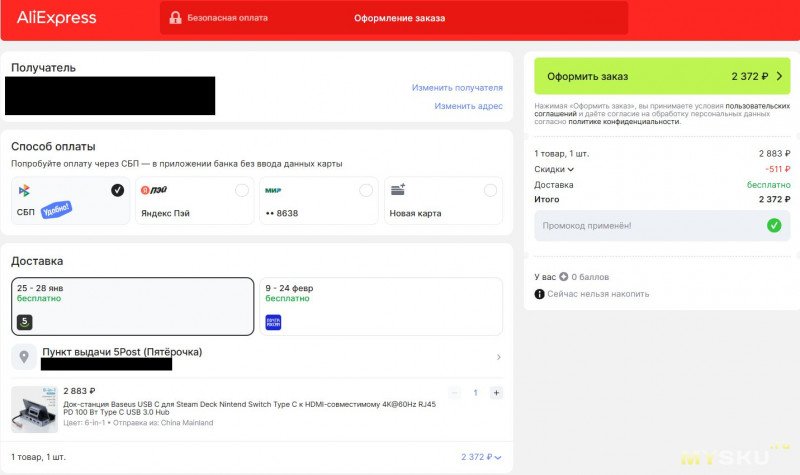
Task: Click the 5Post delivery service icon
Action: click(25, 322)
